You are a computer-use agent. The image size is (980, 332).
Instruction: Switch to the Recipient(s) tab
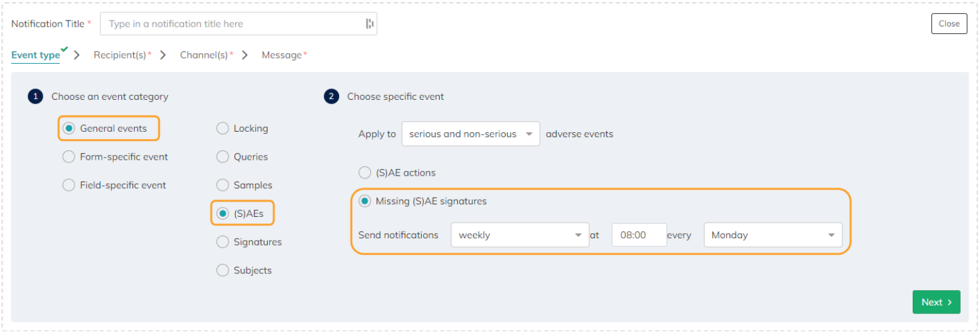(121, 55)
